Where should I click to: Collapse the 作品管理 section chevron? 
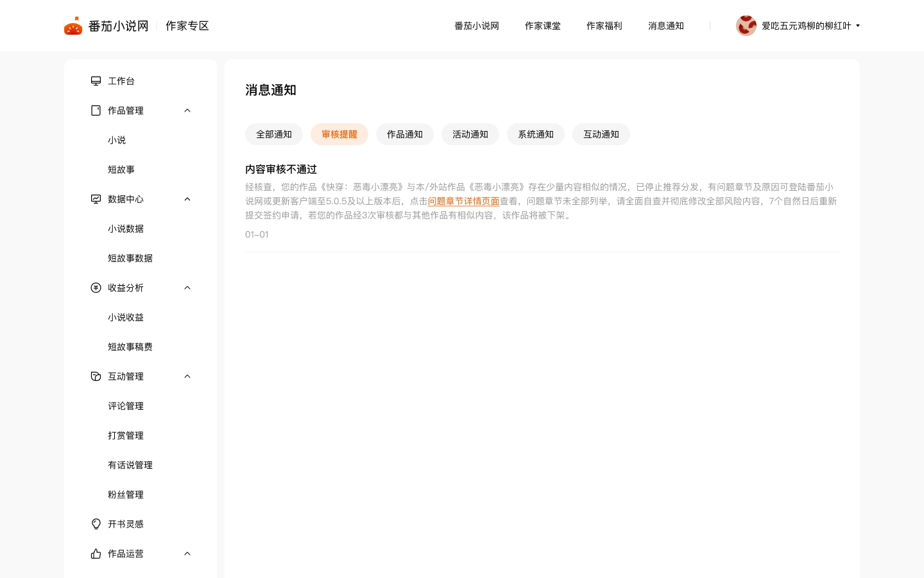coord(187,110)
